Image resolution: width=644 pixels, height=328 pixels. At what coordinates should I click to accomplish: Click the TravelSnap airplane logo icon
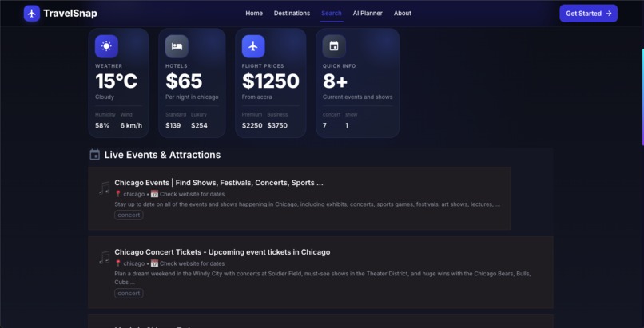pos(32,14)
